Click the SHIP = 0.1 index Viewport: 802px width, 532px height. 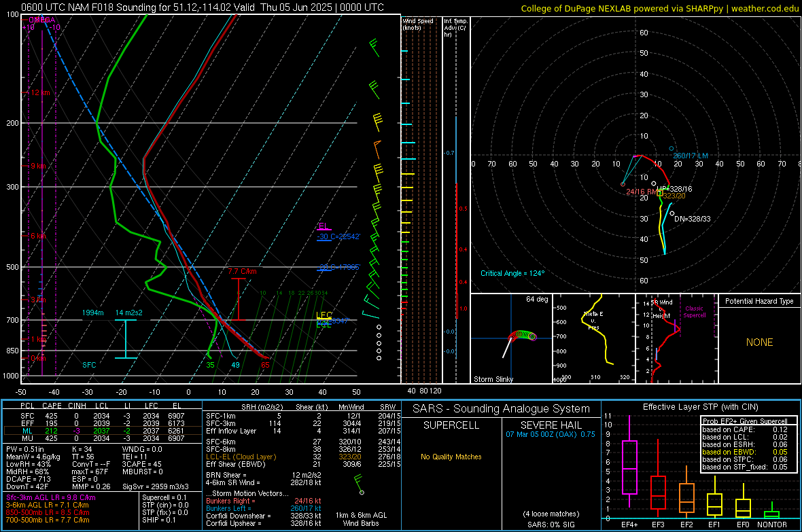(x=158, y=520)
